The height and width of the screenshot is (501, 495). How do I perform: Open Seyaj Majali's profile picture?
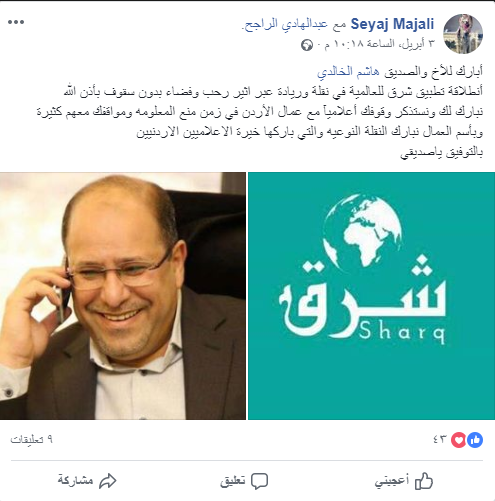463,34
